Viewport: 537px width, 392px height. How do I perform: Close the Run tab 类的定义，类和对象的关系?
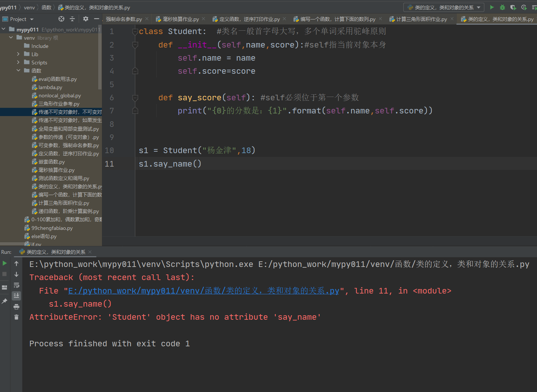point(90,252)
